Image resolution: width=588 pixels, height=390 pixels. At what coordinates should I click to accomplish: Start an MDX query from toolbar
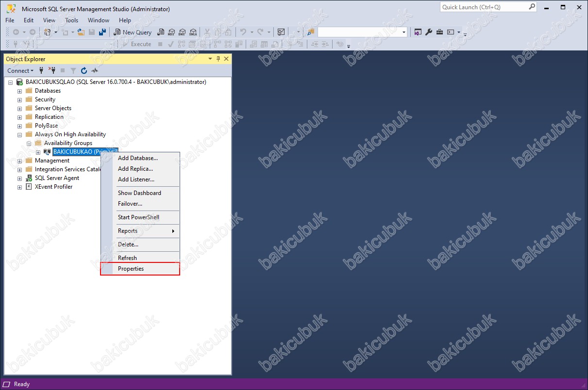pos(171,32)
